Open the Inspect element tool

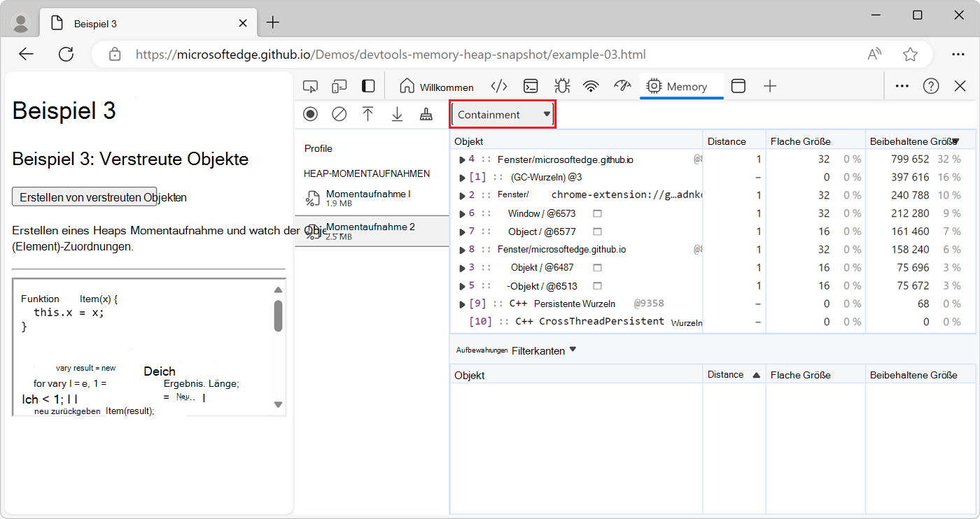[310, 86]
